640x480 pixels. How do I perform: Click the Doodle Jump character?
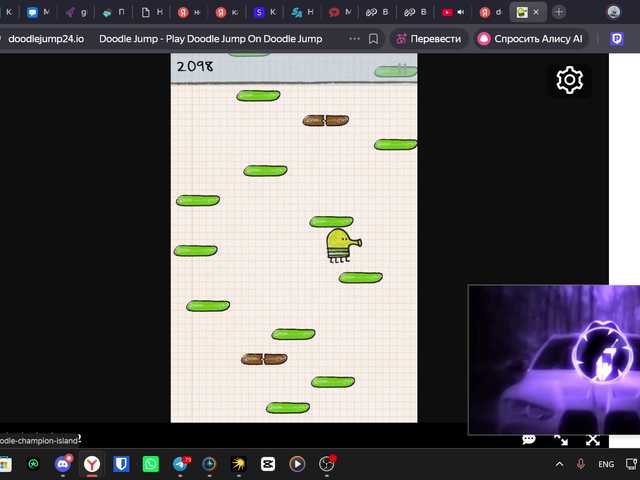(343, 246)
